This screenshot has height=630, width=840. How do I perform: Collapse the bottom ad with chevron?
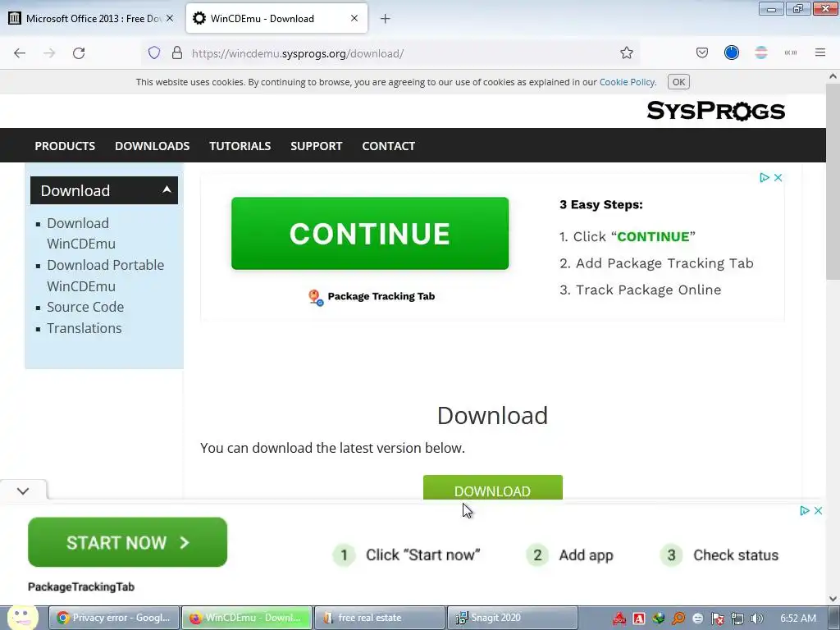(x=23, y=491)
